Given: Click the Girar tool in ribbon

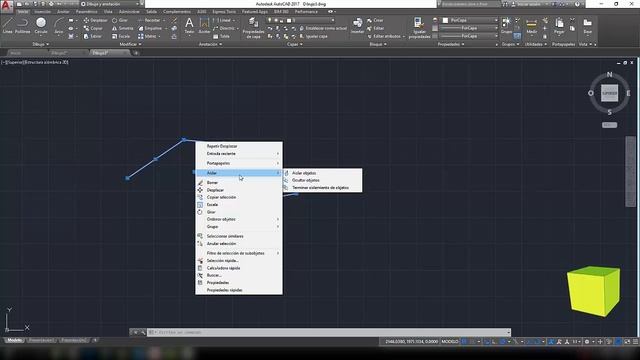Looking at the screenshot, I should coord(120,20).
